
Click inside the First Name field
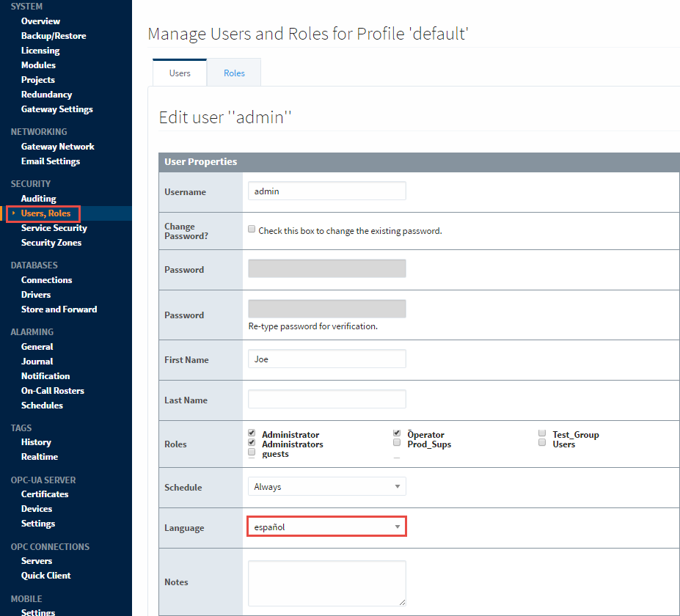coord(326,359)
